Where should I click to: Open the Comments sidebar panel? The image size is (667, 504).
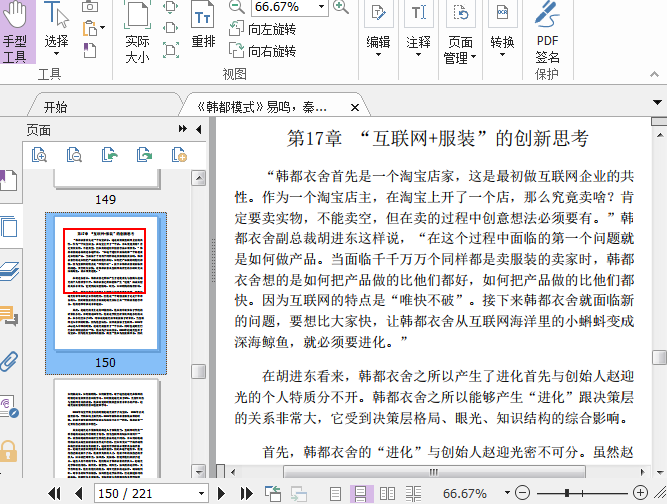click(x=9, y=316)
